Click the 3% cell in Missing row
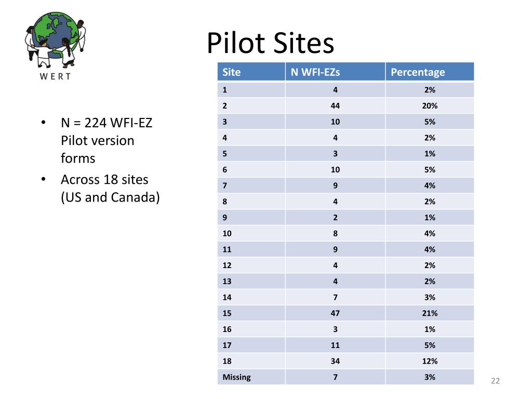 (x=430, y=377)
